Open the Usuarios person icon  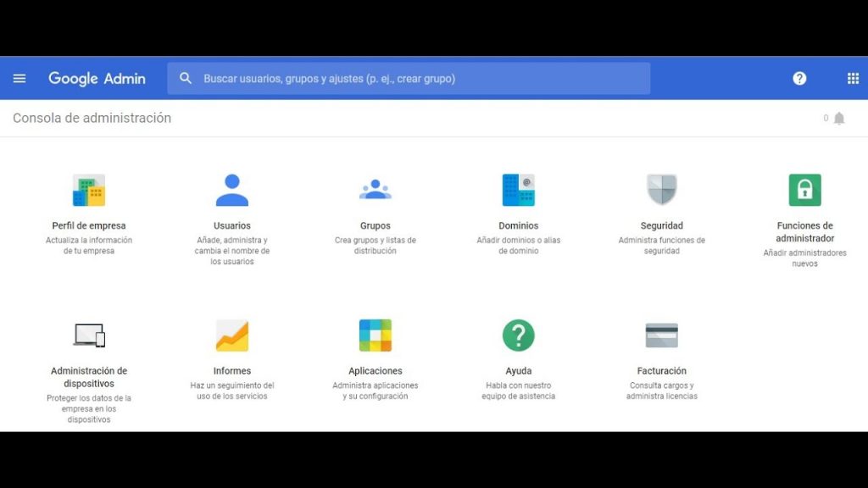232,191
